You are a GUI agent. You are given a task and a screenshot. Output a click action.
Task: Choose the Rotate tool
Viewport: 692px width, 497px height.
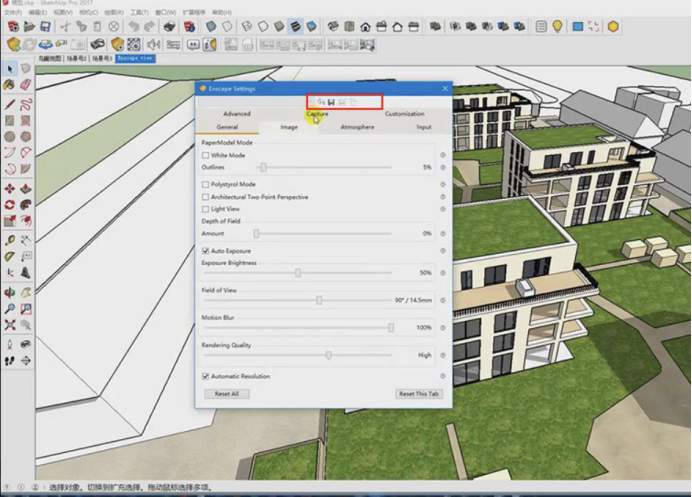click(10, 204)
